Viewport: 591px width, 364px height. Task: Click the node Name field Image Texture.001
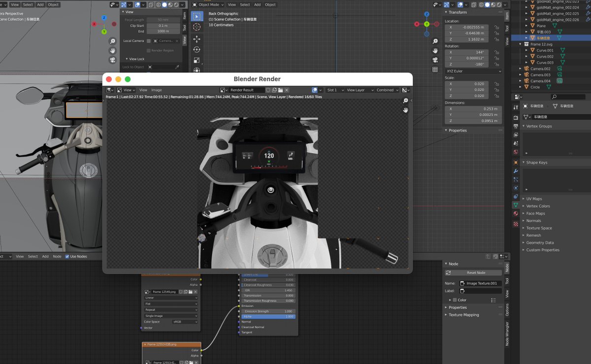[480, 283]
